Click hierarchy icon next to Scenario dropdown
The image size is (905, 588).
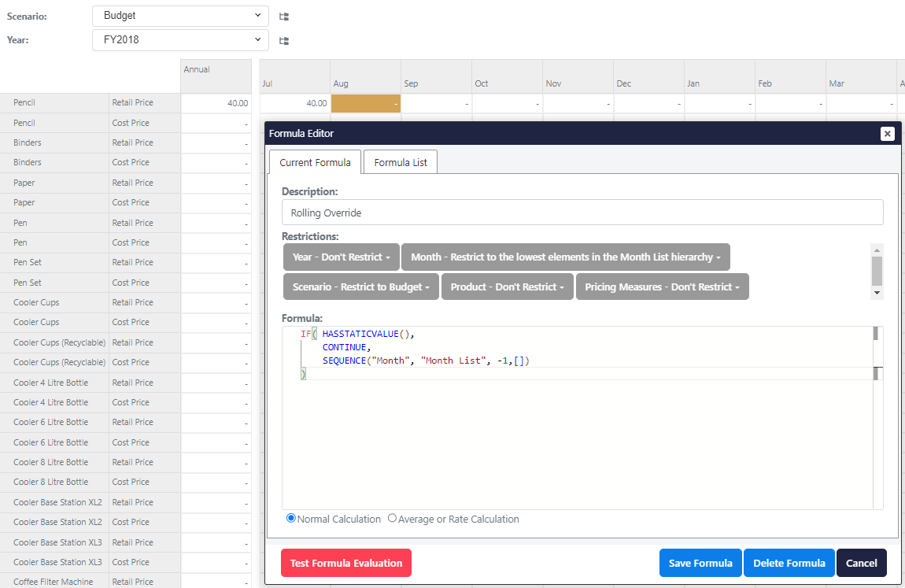(x=284, y=16)
